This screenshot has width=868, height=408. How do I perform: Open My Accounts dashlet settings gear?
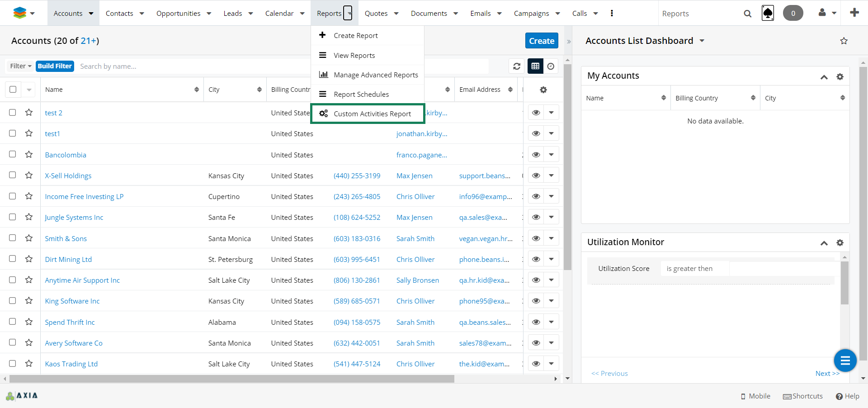pos(840,77)
